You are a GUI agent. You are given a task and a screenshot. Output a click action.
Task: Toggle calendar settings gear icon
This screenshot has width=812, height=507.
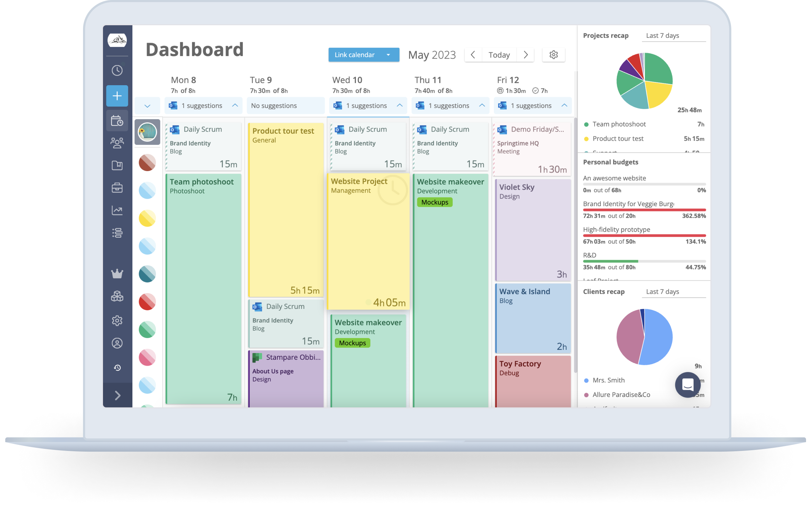click(553, 55)
